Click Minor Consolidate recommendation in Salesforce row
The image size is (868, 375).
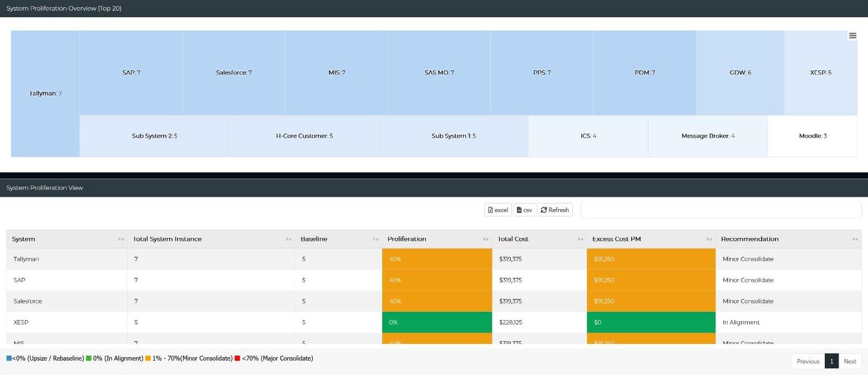(x=789, y=301)
